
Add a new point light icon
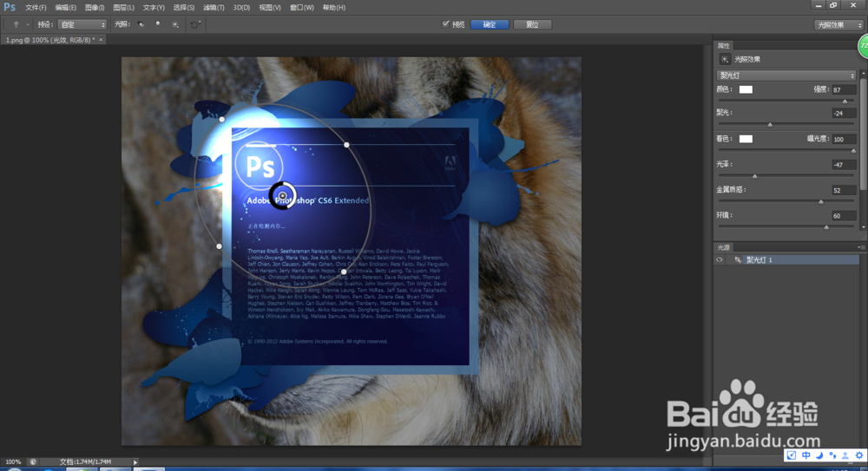[158, 24]
